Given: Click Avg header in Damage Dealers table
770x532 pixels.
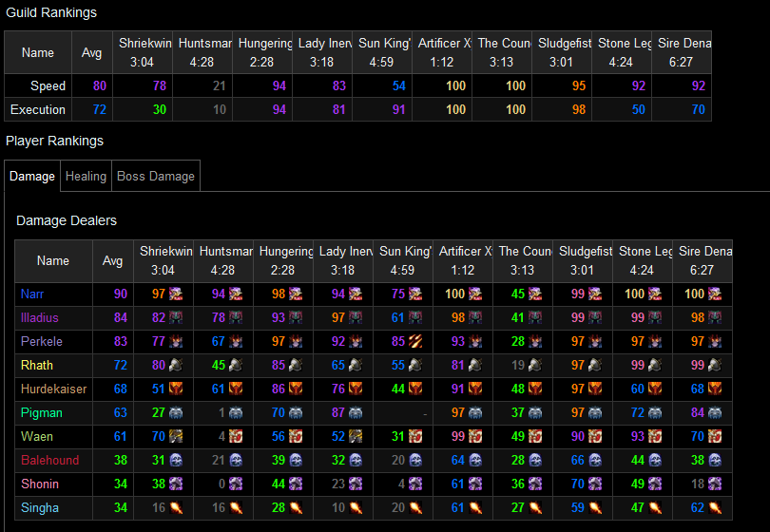Looking at the screenshot, I should [x=113, y=260].
